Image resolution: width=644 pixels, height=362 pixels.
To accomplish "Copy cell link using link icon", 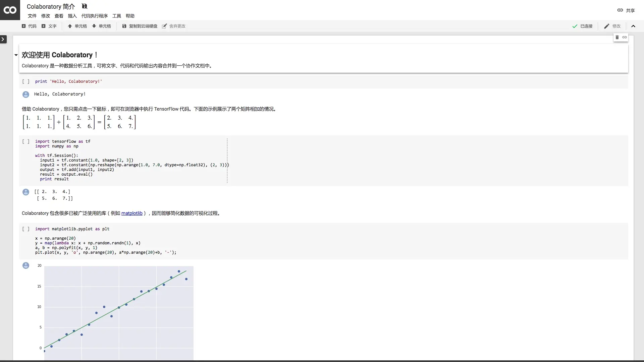I will (624, 37).
